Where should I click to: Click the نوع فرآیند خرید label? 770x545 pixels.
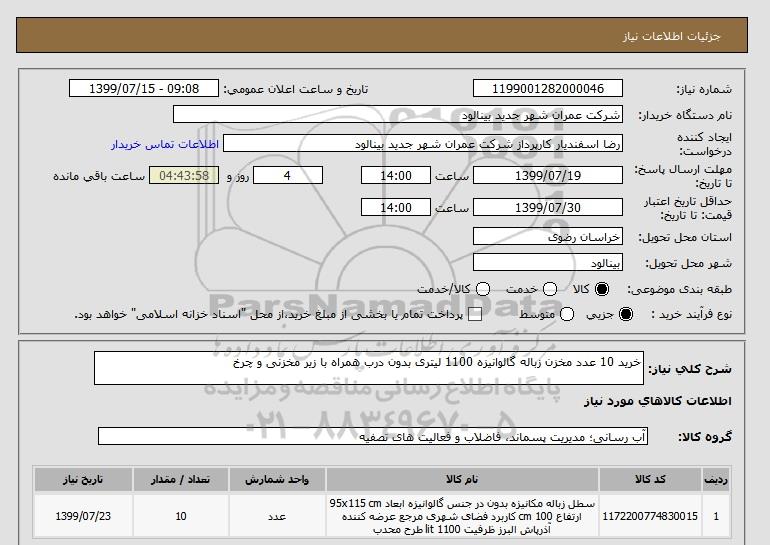click(691, 314)
